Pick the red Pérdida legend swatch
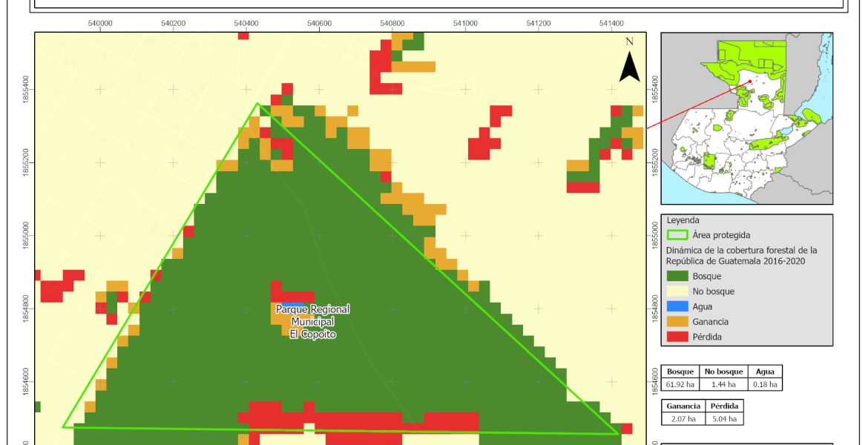The width and height of the screenshot is (868, 445). 678,337
